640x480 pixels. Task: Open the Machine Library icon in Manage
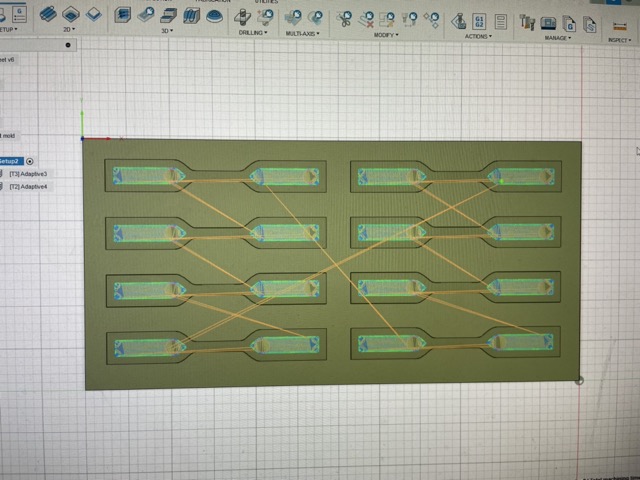548,23
